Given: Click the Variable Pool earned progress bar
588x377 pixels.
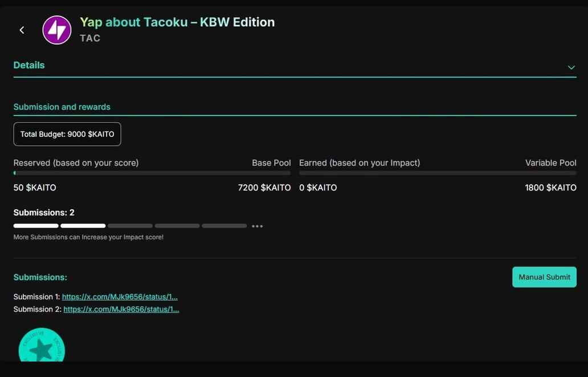Looking at the screenshot, I should point(438,173).
